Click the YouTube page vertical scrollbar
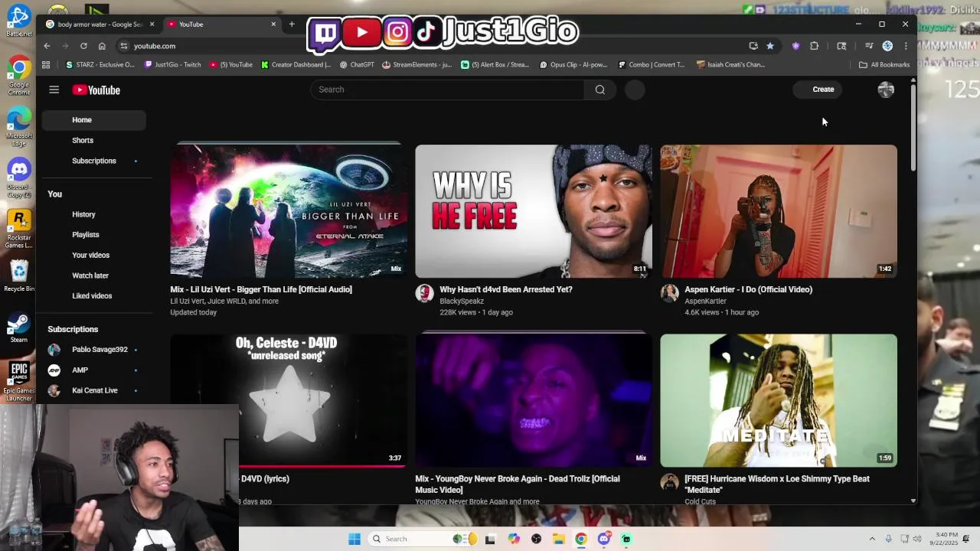Screen dimensions: 980x551 (x=913, y=129)
